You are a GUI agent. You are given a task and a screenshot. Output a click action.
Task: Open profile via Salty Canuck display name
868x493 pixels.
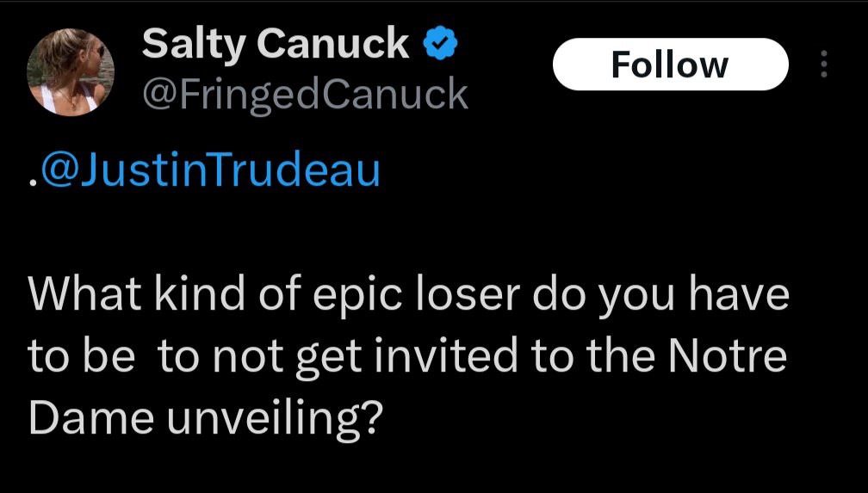coord(276,44)
